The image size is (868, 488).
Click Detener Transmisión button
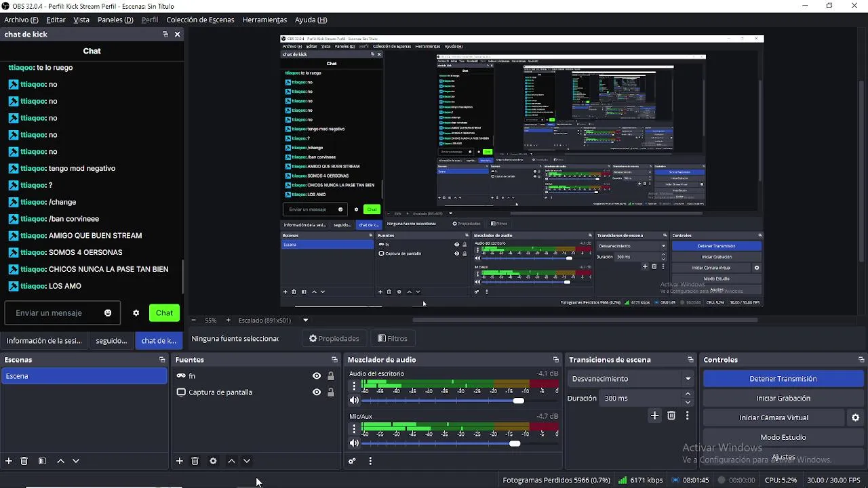(783, 379)
